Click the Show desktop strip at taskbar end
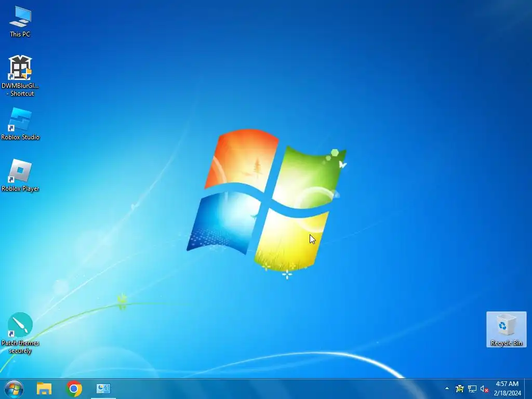The image size is (532, 399). 528,389
